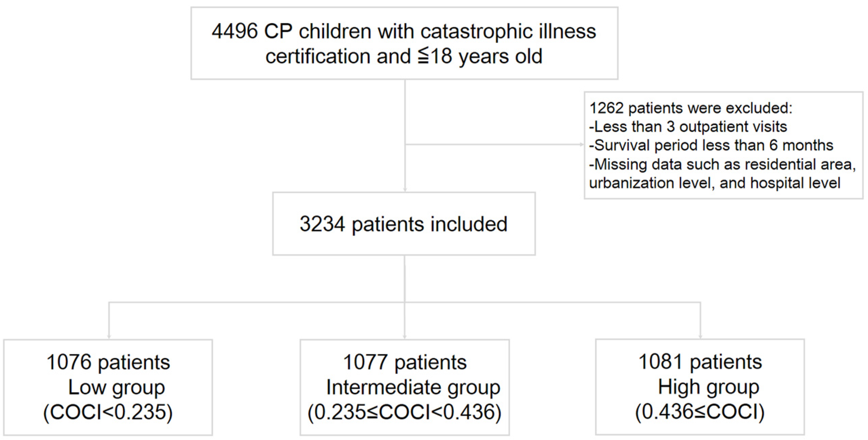Click the '(0.436≤COCI)' threshold text
868x440 pixels.
(700, 412)
